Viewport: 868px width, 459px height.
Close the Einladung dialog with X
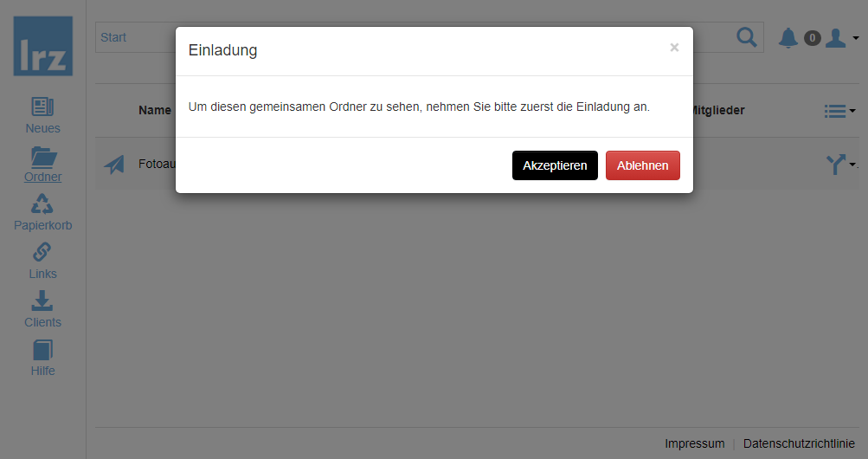pyautogui.click(x=674, y=48)
